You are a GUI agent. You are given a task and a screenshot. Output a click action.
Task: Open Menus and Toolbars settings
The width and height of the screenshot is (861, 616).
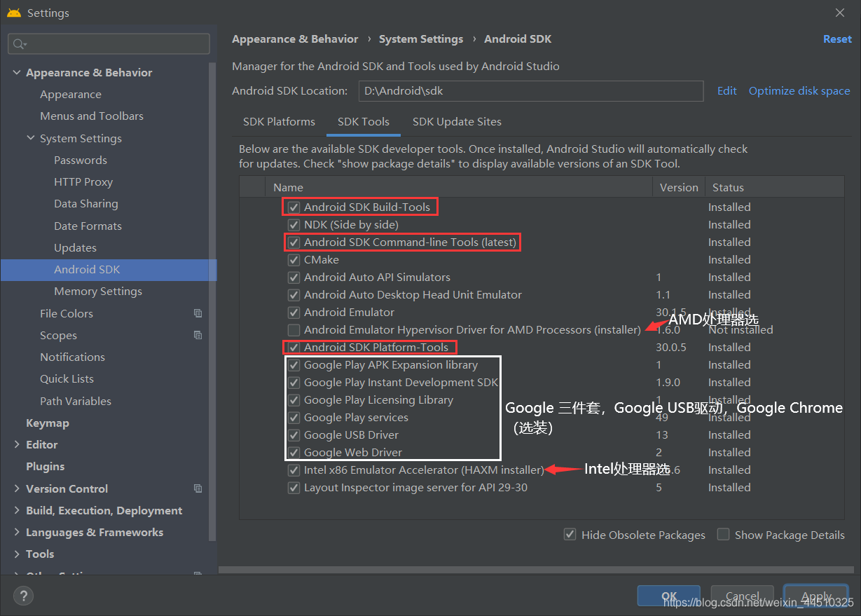pyautogui.click(x=92, y=116)
